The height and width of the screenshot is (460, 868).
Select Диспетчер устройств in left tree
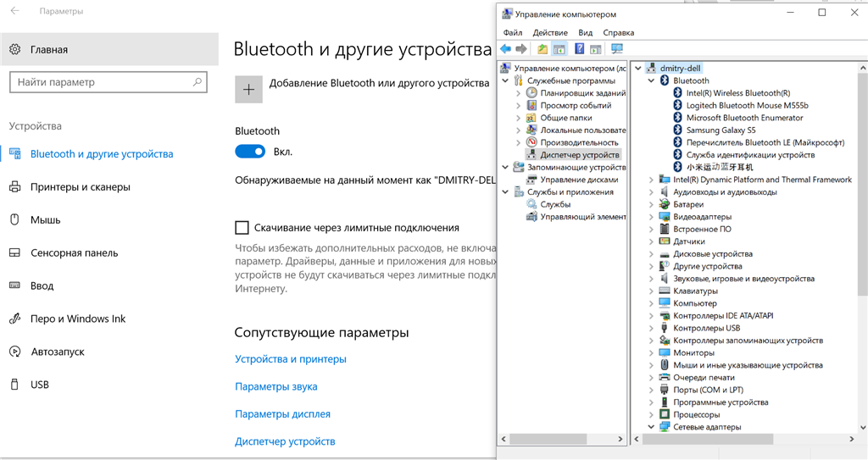click(x=580, y=155)
